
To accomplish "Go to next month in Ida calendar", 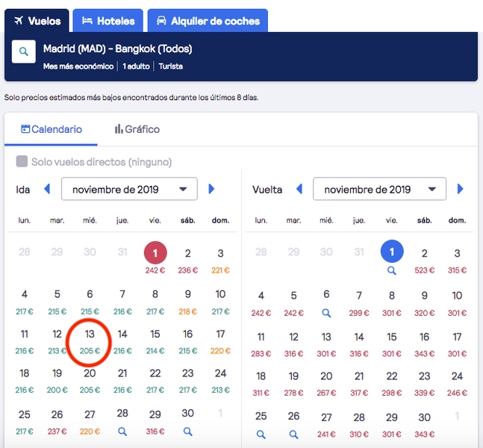I will click(x=211, y=189).
